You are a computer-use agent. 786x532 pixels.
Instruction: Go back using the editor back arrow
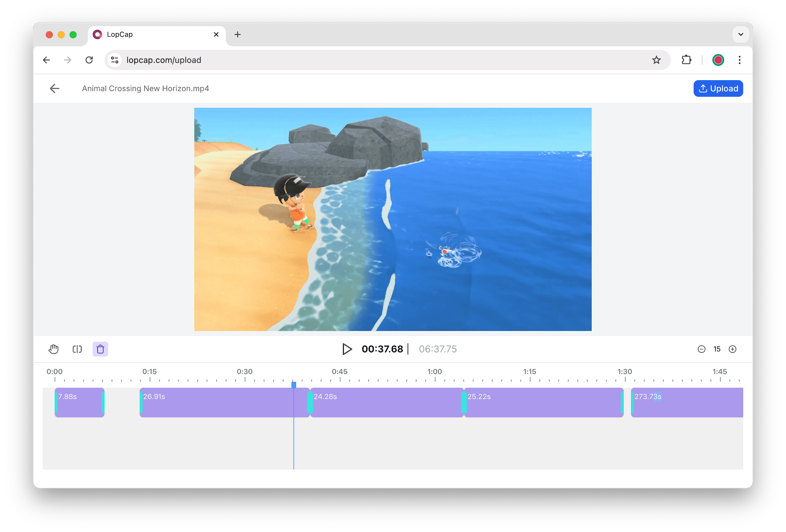[54, 88]
